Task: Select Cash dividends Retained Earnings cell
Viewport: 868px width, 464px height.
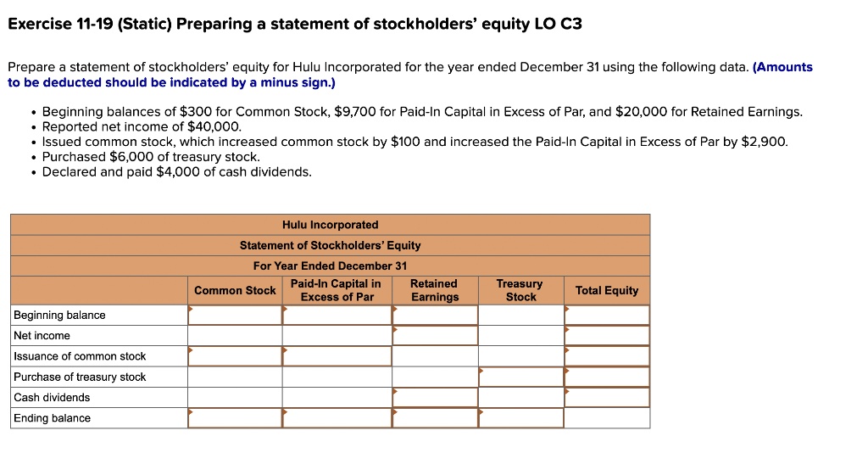Action: 435,398
